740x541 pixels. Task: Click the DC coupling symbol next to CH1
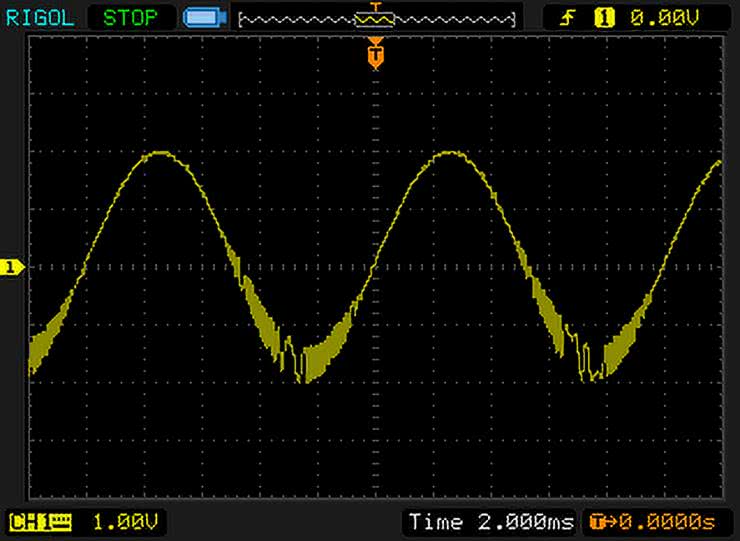[61, 521]
